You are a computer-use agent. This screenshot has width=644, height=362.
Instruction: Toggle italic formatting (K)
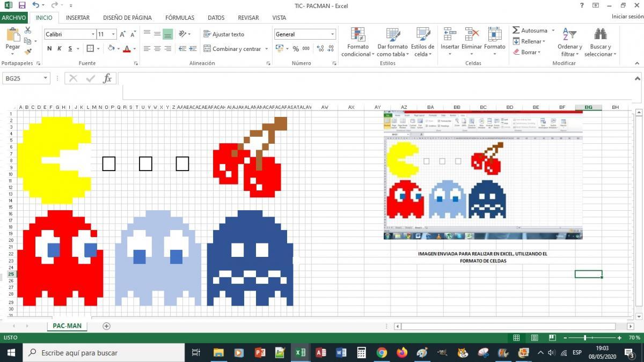60,49
